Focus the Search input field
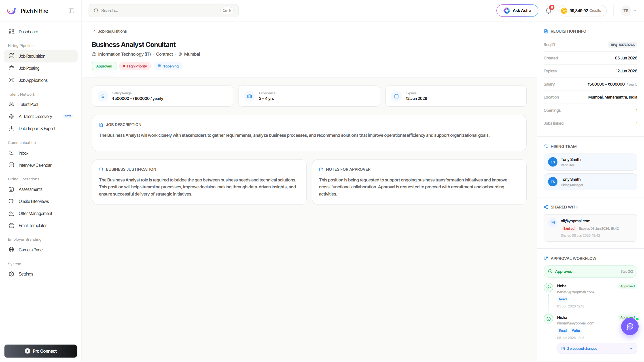 (163, 11)
